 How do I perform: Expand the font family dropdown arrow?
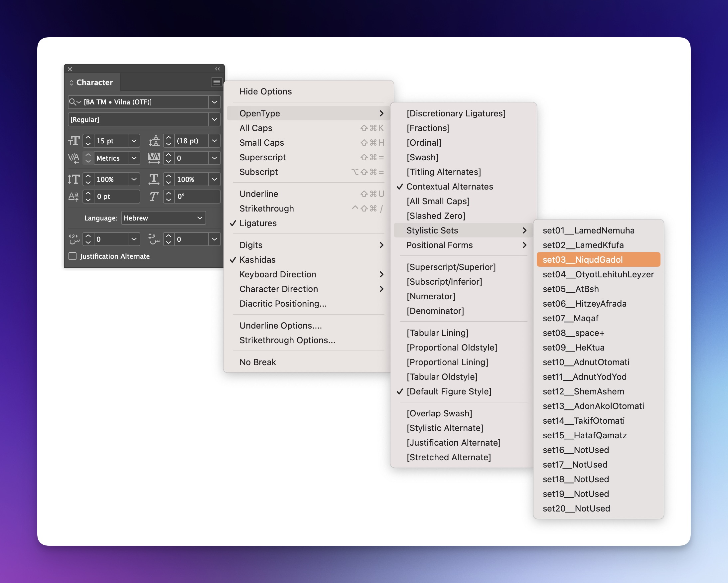(214, 102)
